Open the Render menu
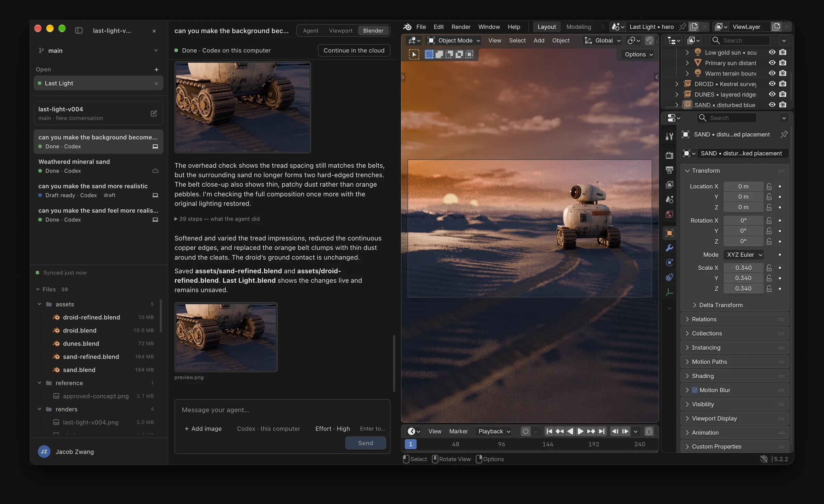The width and height of the screenshot is (824, 504). tap(461, 27)
